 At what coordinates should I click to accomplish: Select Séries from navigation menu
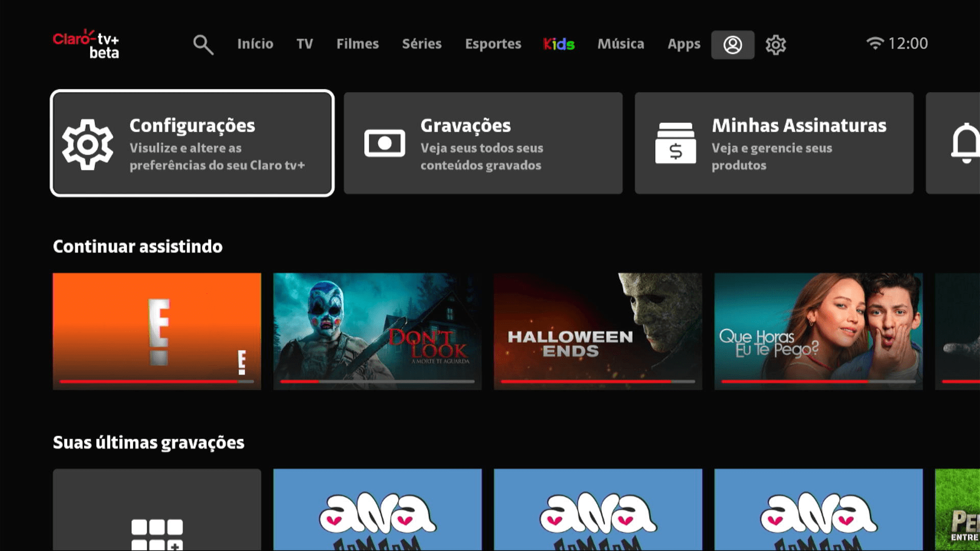(422, 44)
